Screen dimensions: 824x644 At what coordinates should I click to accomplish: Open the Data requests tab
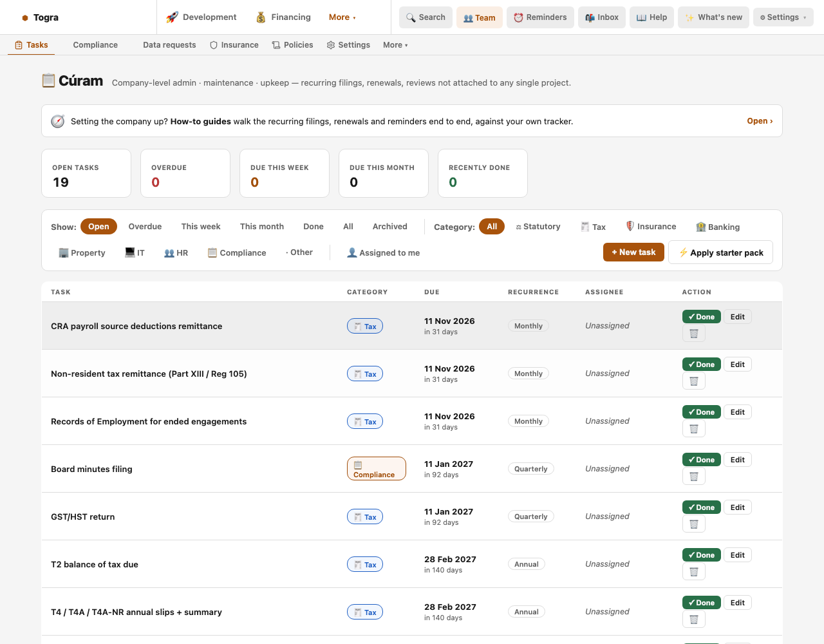169,45
